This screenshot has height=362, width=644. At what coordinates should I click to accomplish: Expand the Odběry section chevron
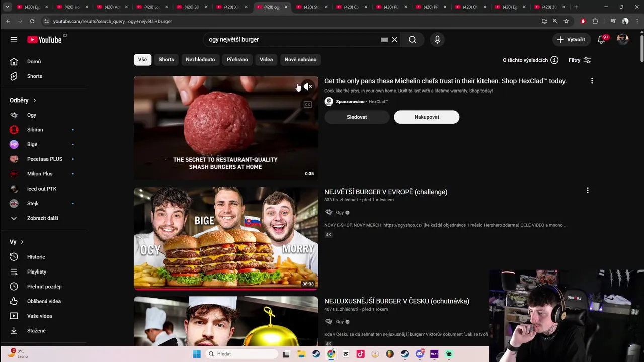tap(35, 100)
